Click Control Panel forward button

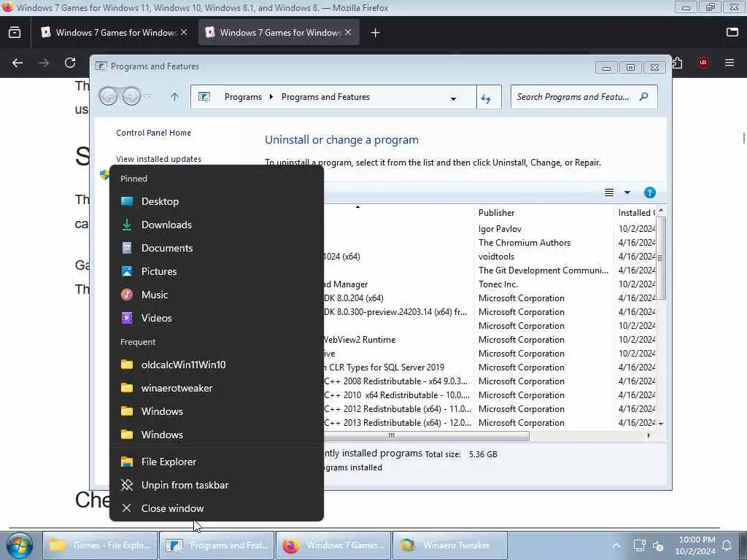(x=131, y=97)
